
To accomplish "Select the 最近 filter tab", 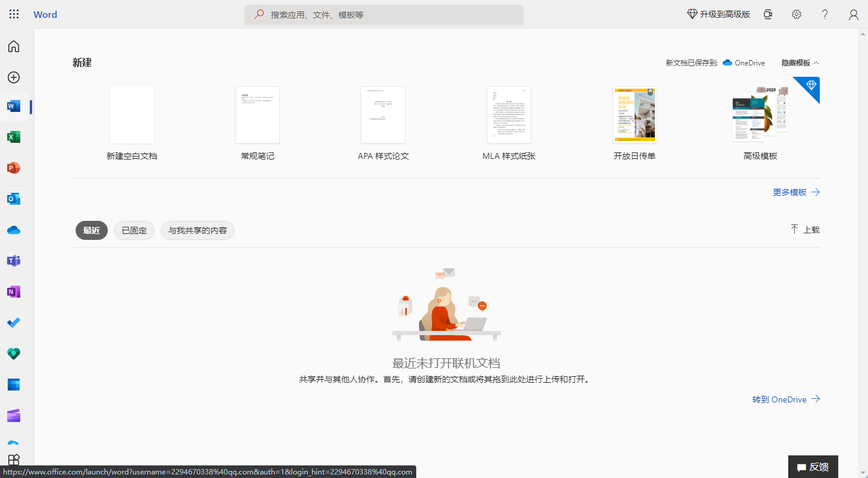I will [91, 230].
